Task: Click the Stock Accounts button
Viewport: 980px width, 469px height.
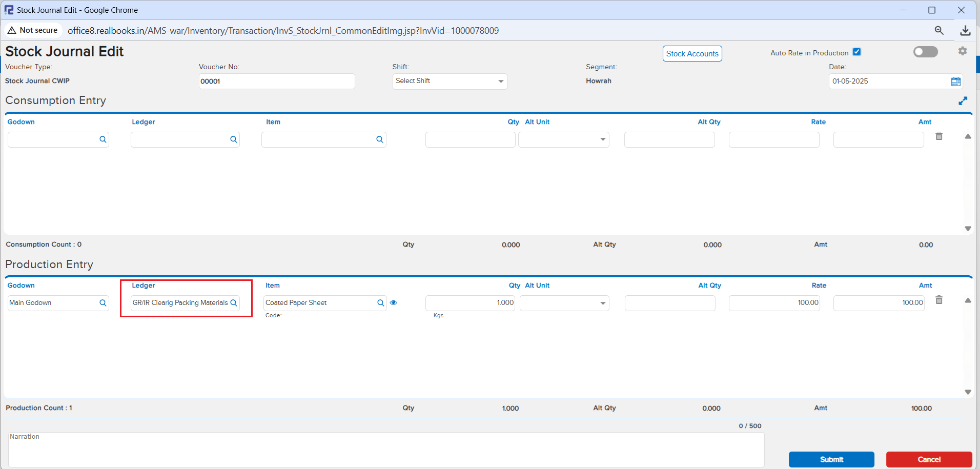Action: click(x=692, y=54)
